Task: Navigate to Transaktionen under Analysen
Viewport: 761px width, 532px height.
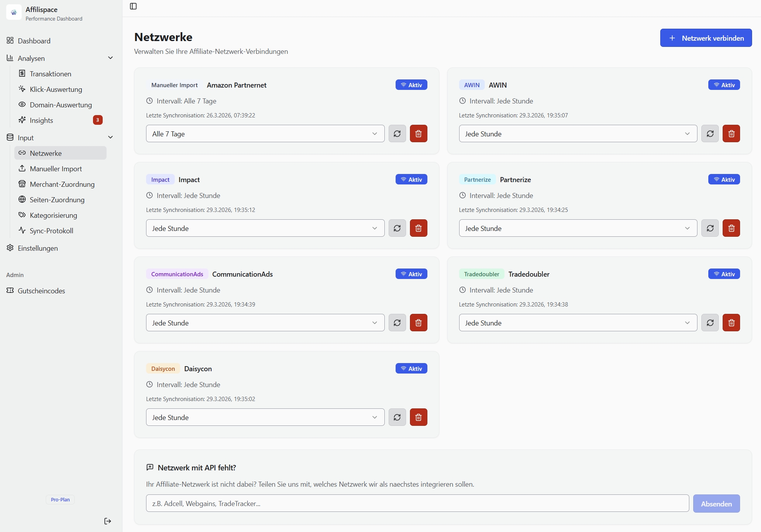Action: tap(50, 74)
